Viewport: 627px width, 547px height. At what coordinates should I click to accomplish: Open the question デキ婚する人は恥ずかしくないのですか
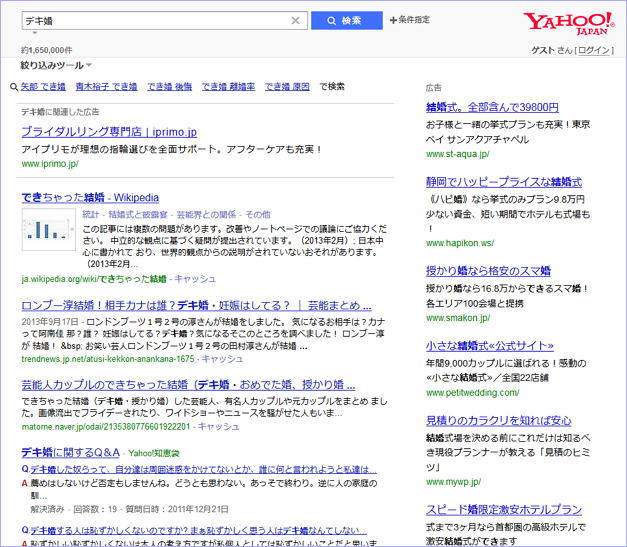pyautogui.click(x=198, y=531)
